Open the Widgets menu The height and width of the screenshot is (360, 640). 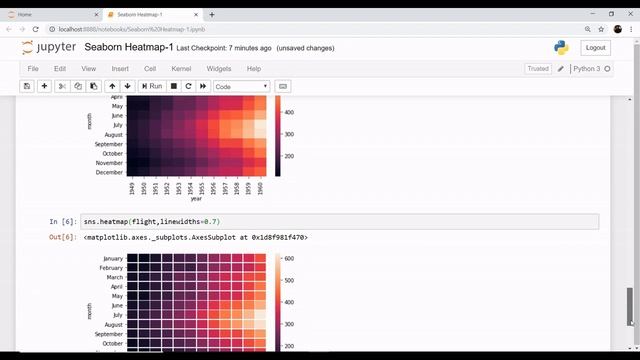pyautogui.click(x=219, y=69)
